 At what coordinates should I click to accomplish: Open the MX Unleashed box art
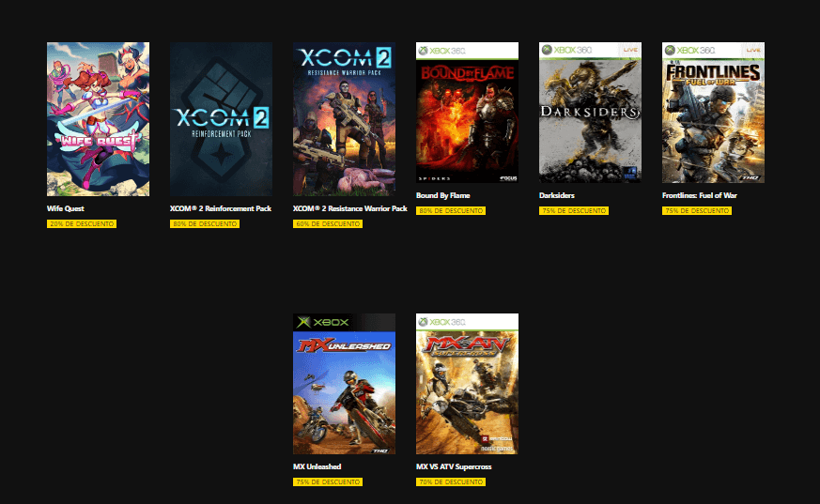click(344, 384)
